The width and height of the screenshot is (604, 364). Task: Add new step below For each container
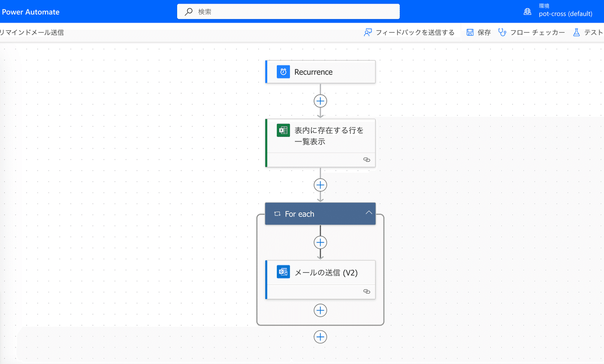click(320, 337)
